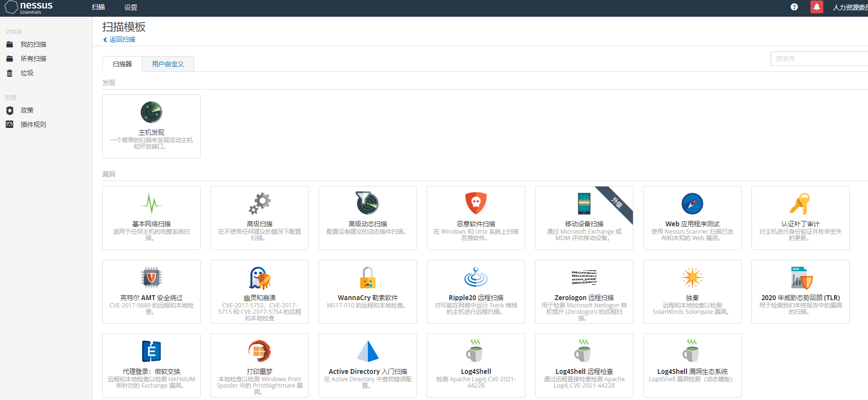The image size is (868, 400).
Task: Go to 所有扫描 folder
Action: 33,59
